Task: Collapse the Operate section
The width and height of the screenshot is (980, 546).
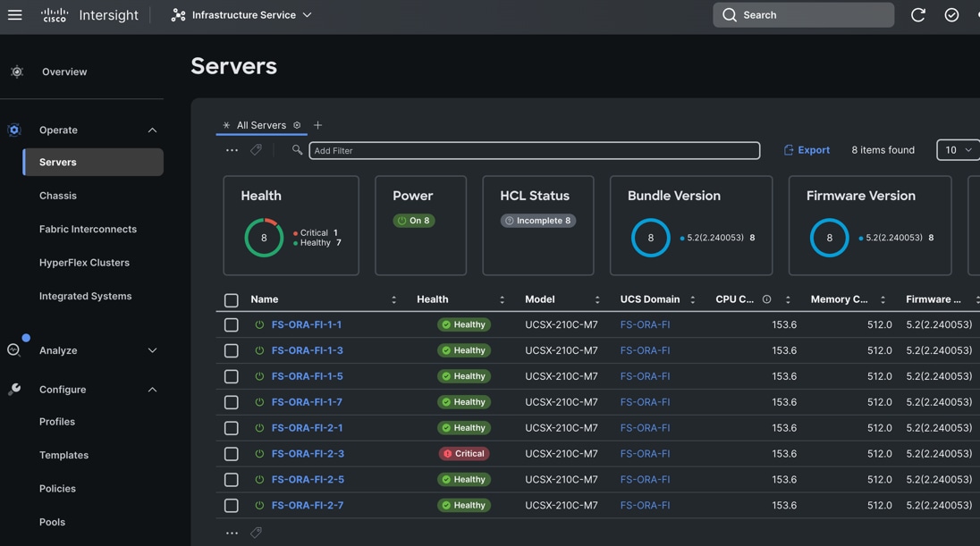Action: tap(152, 130)
